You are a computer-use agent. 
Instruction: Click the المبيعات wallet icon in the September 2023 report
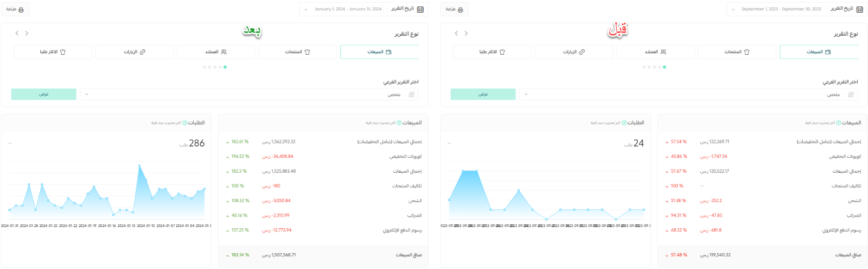828,52
